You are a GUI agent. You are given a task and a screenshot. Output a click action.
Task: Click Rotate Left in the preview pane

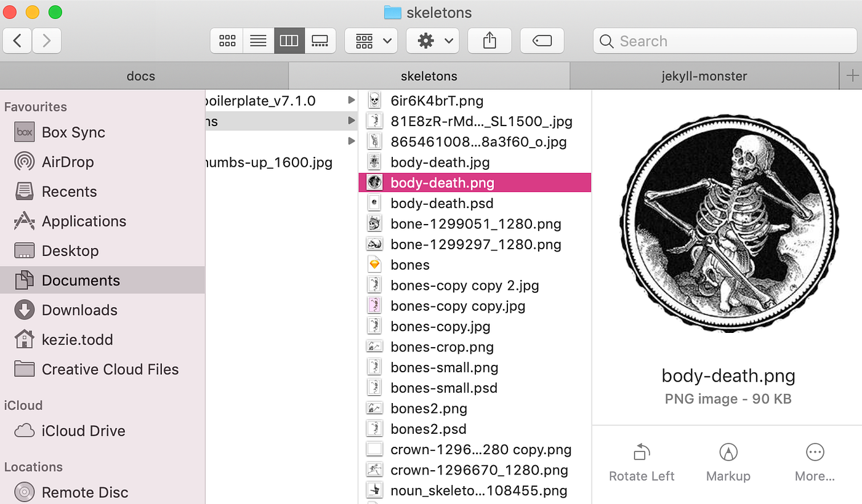[x=641, y=460]
